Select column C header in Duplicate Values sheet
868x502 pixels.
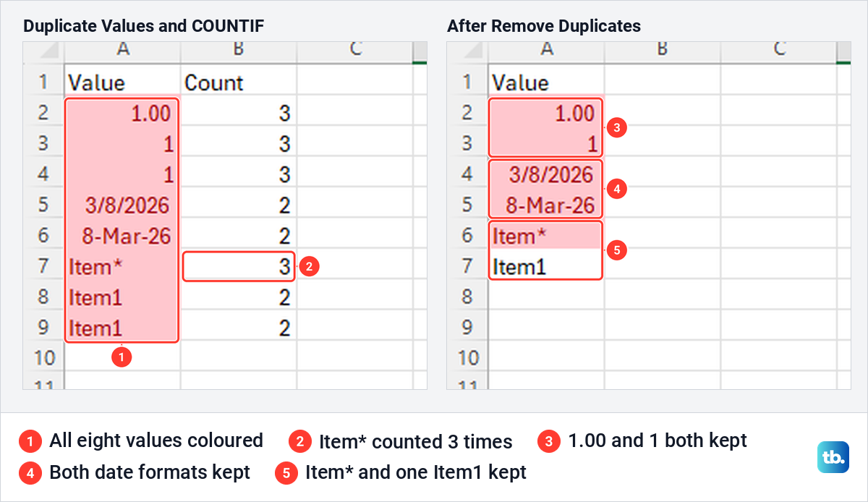click(x=354, y=52)
